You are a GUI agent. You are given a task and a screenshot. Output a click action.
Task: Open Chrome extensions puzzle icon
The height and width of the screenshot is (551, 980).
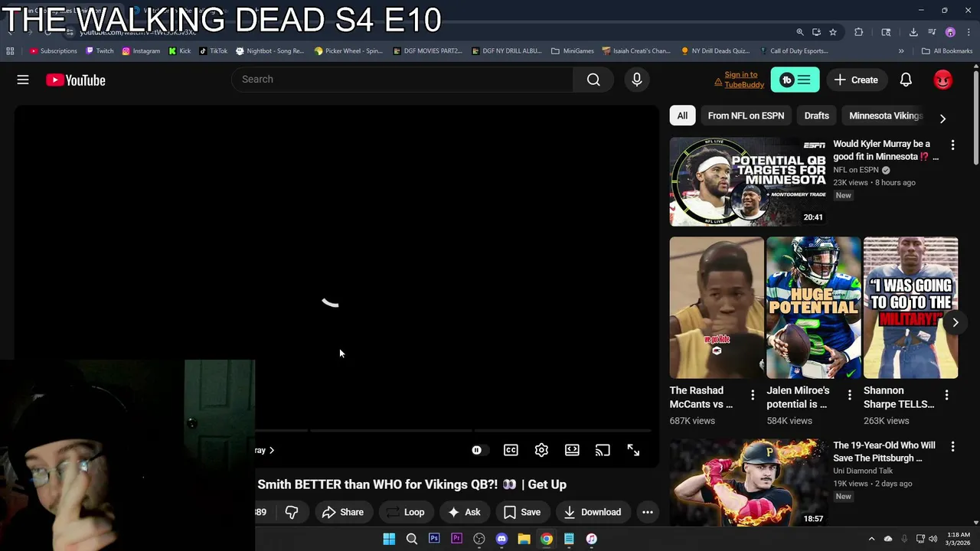pos(858,32)
